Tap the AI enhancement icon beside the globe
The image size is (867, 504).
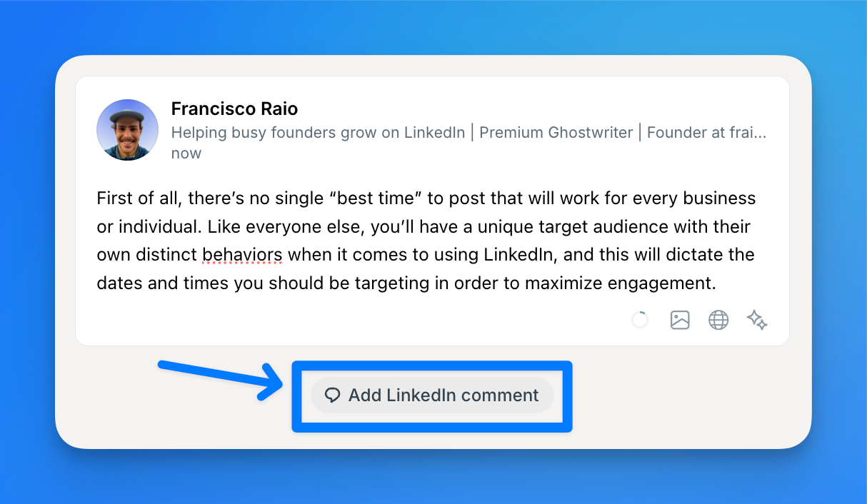pos(757,320)
